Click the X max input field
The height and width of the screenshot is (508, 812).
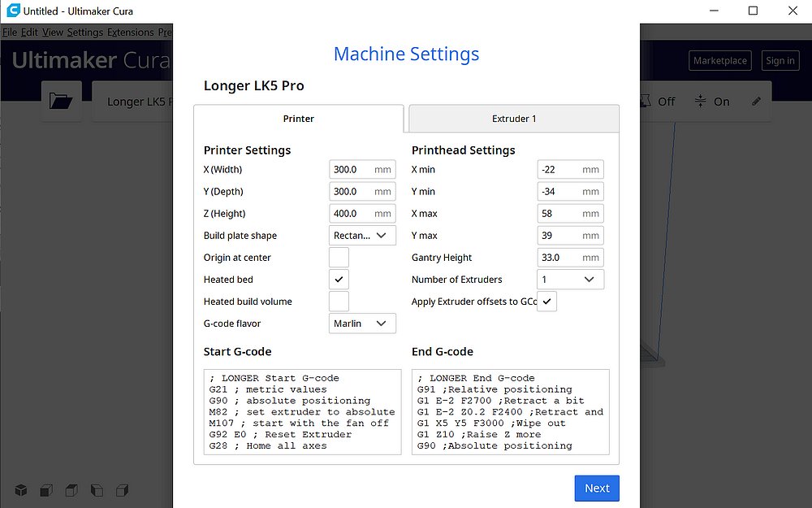pos(570,214)
